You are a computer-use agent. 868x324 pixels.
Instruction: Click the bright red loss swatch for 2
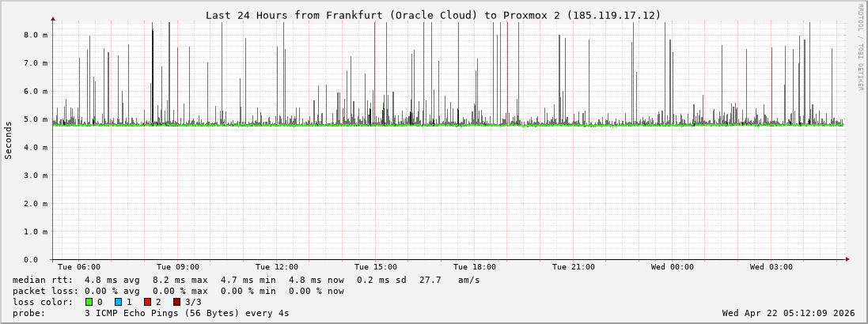pyautogui.click(x=148, y=302)
